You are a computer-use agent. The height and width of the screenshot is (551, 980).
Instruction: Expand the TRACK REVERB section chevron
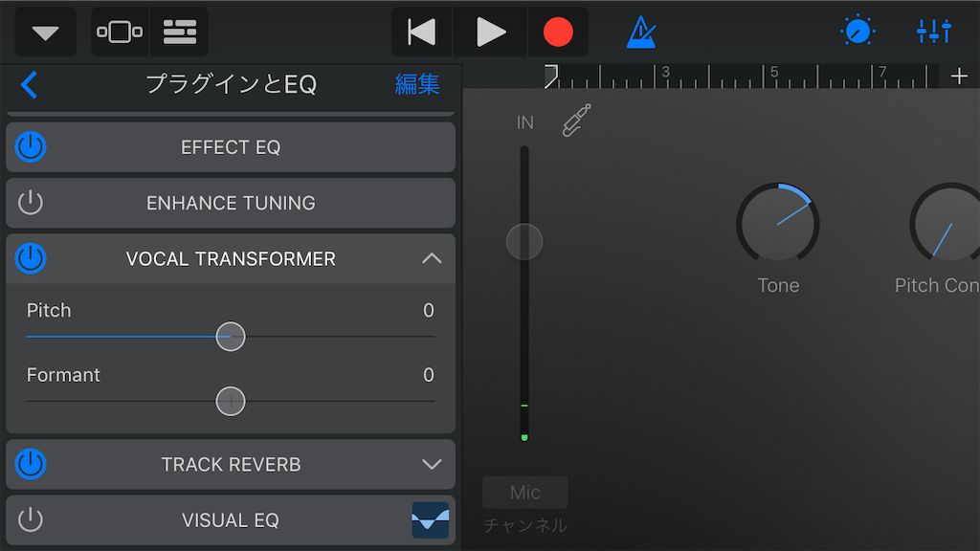[x=432, y=464]
